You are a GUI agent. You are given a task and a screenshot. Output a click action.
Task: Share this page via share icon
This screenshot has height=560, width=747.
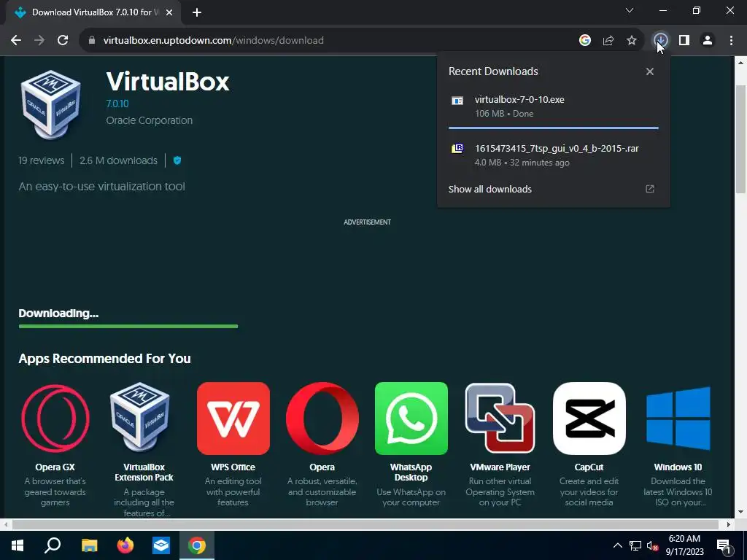pyautogui.click(x=608, y=41)
